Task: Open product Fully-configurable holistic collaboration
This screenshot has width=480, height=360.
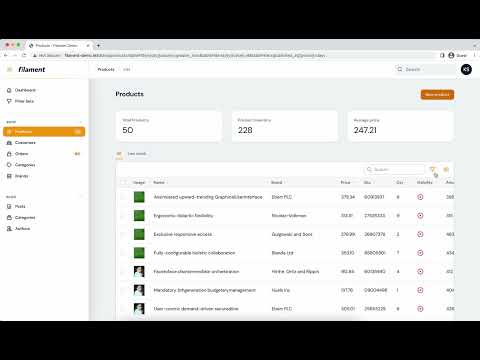Action: [x=194, y=253]
